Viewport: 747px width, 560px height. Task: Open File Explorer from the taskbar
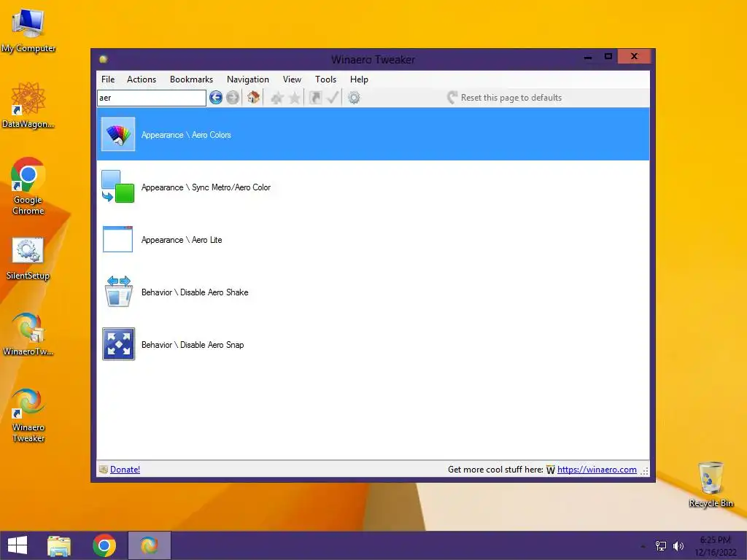click(59, 545)
